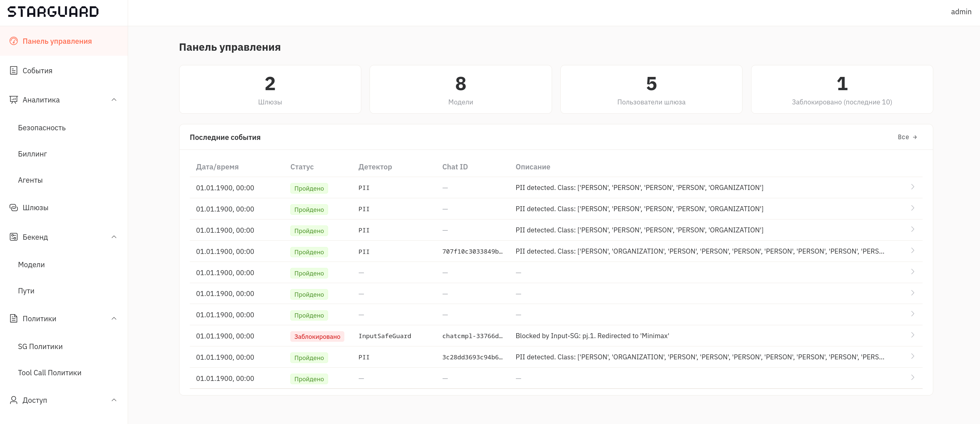This screenshot has height=424, width=980.
Task: Click the Доступ user icon
Action: pyautogui.click(x=14, y=400)
